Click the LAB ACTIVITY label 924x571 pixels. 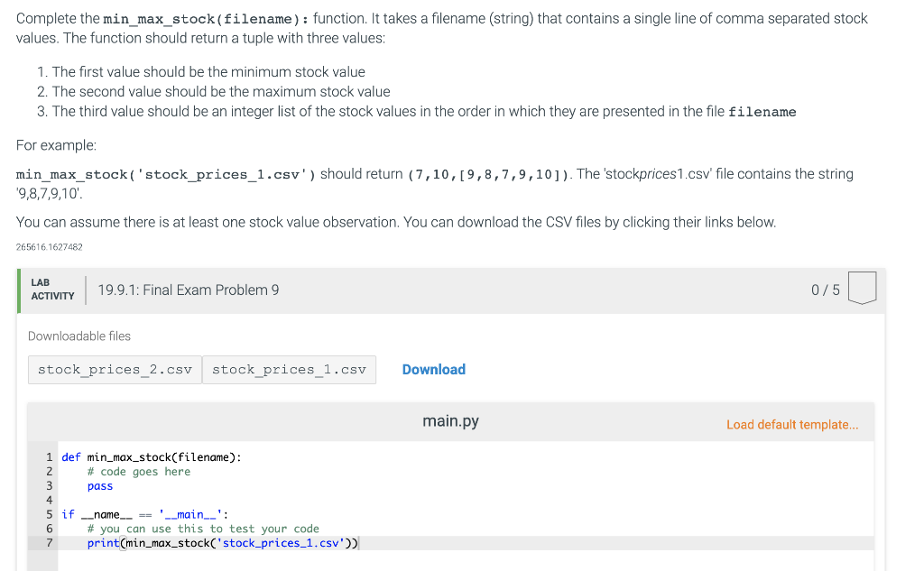tap(52, 290)
